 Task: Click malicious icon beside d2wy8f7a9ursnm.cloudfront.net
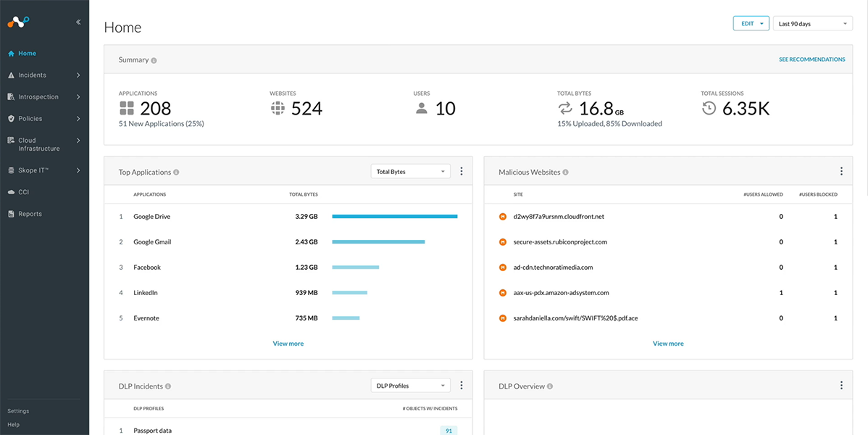point(503,217)
